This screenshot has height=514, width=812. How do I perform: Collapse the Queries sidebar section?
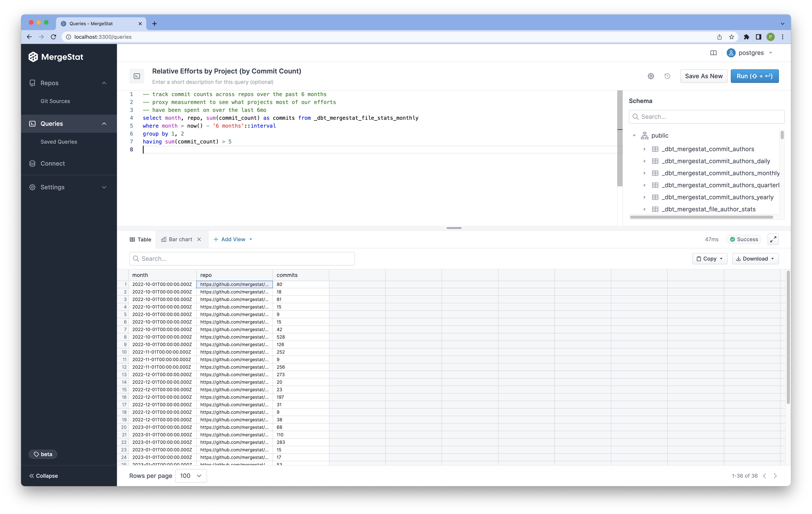104,124
